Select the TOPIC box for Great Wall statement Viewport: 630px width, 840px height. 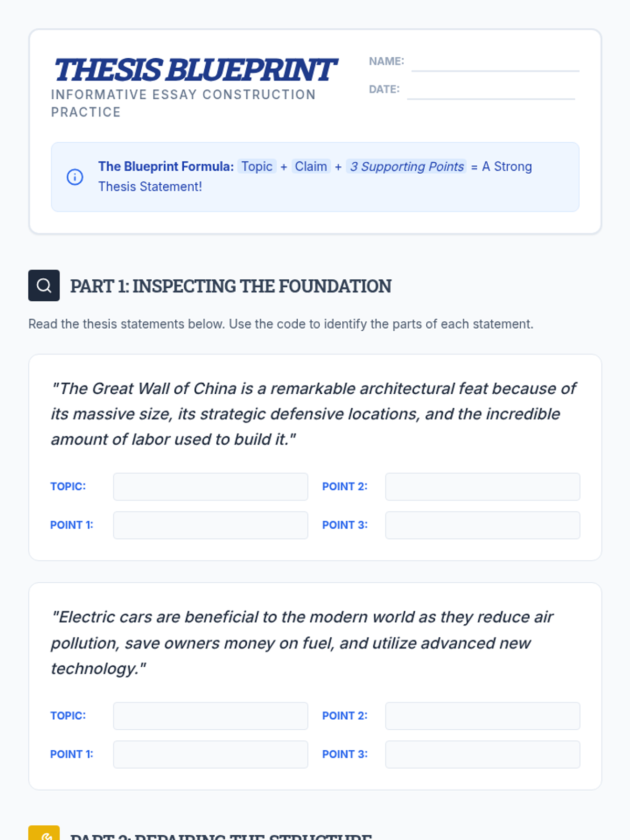click(211, 487)
